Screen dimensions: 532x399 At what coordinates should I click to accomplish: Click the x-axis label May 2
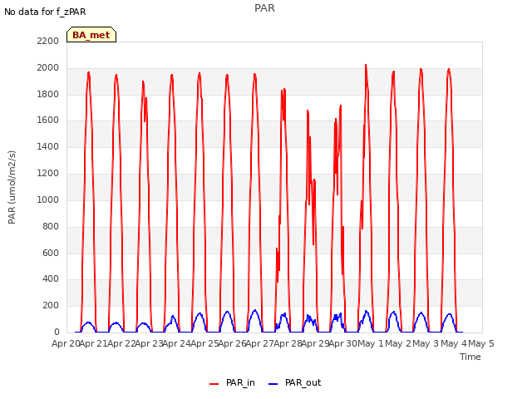coord(398,343)
